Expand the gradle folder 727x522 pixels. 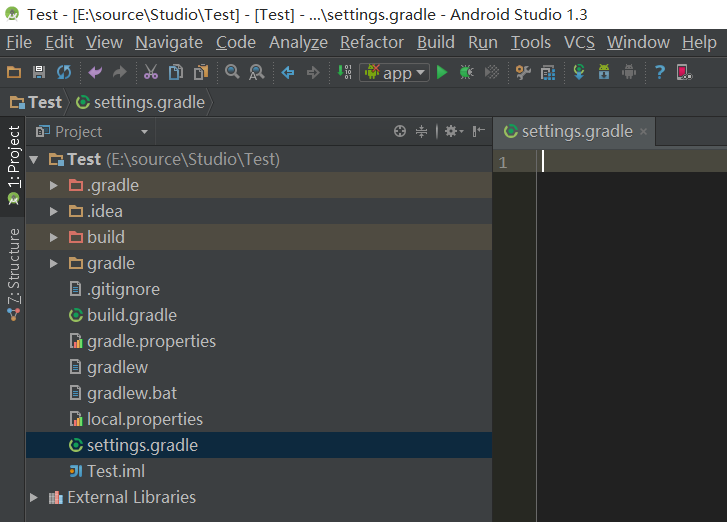54,263
